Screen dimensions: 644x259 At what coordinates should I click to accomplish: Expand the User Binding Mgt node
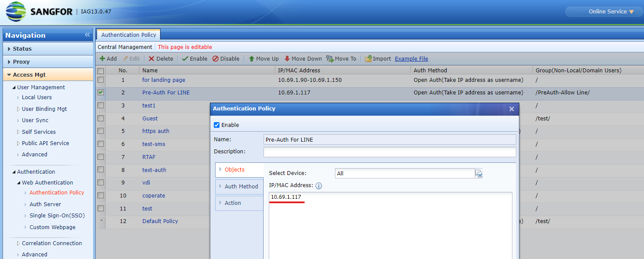[18, 109]
